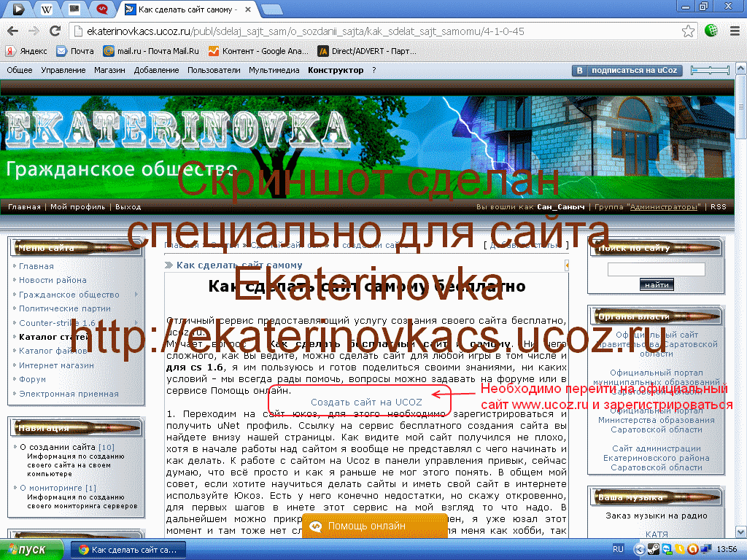This screenshot has width=747, height=560.
Task: Click the 'Создать сайт на UCOZ' link
Action: coord(366,402)
